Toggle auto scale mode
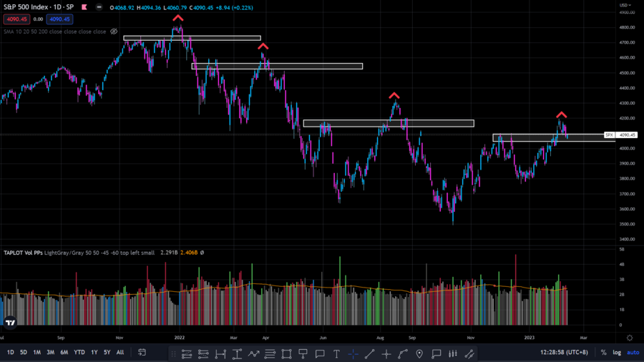 coord(633,352)
